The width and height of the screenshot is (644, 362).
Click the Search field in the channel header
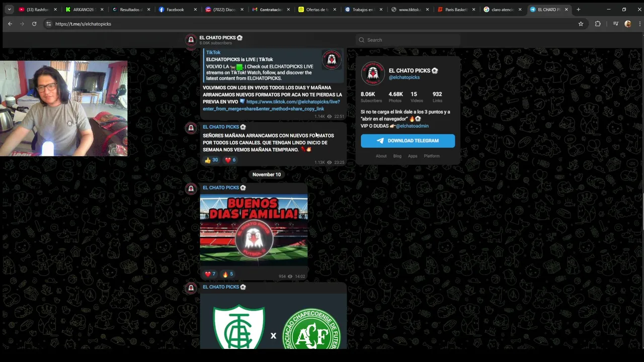click(x=409, y=40)
